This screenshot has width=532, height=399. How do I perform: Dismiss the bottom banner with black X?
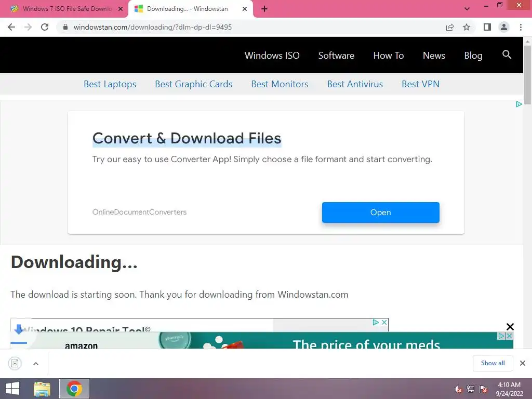pyautogui.click(x=510, y=327)
